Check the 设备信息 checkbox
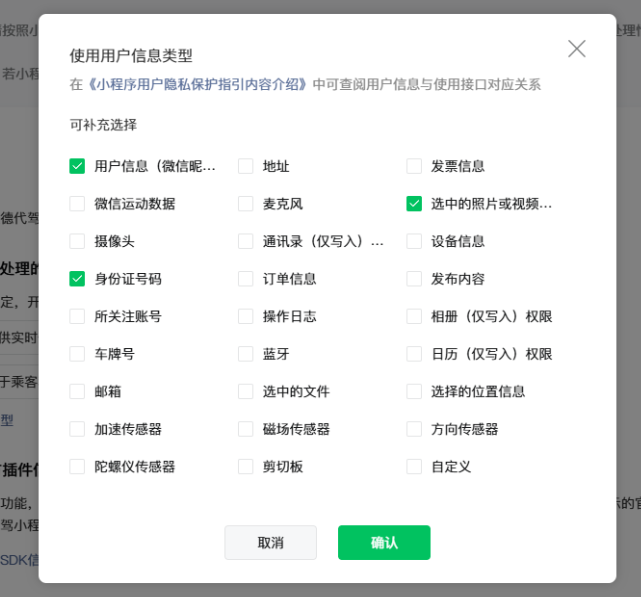The height and width of the screenshot is (597, 641). coord(414,241)
